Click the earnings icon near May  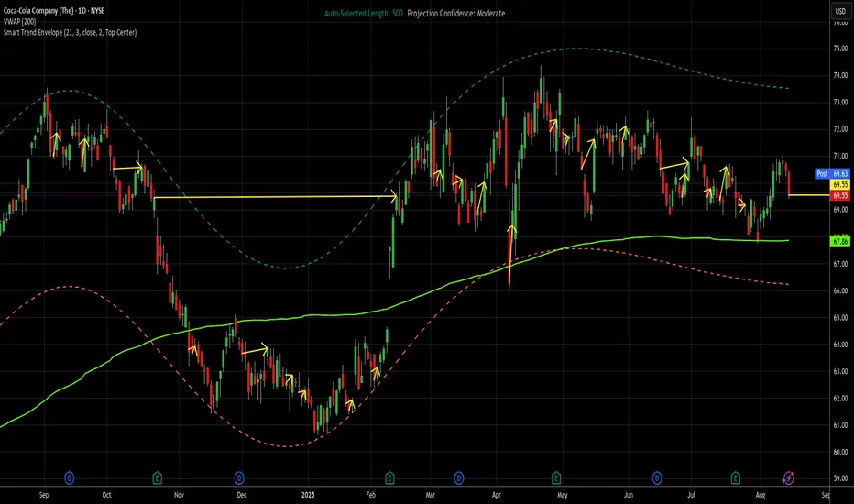pyautogui.click(x=556, y=478)
